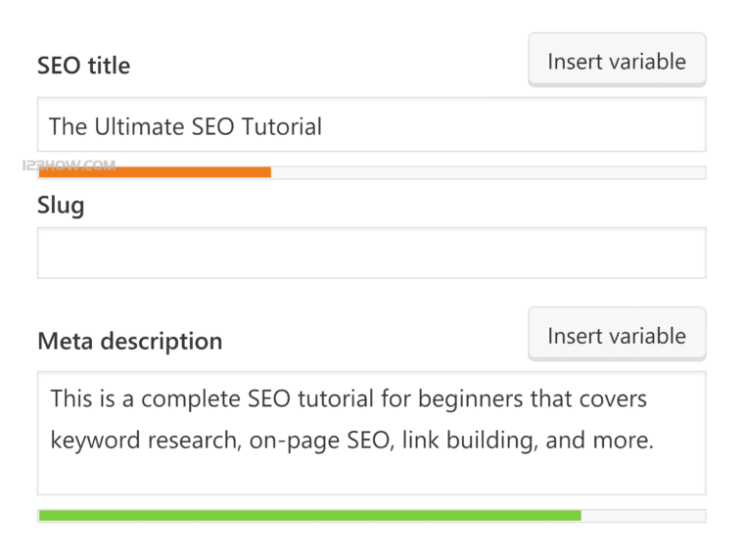Image resolution: width=744 pixels, height=560 pixels.
Task: Click the 123HOW.COM watermark text
Action: (x=69, y=165)
